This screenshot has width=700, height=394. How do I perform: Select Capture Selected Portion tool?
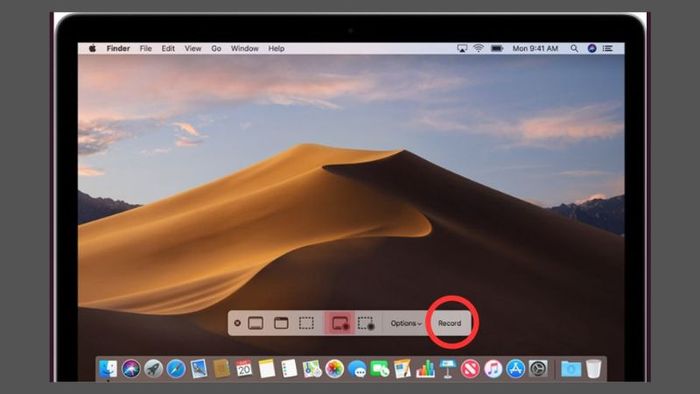(x=306, y=323)
